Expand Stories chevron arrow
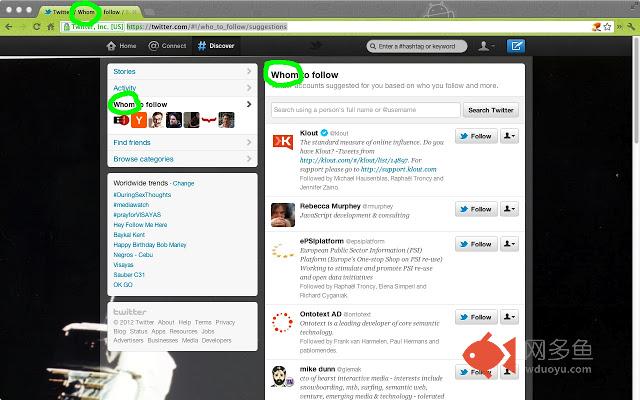The image size is (640, 400). [x=249, y=71]
